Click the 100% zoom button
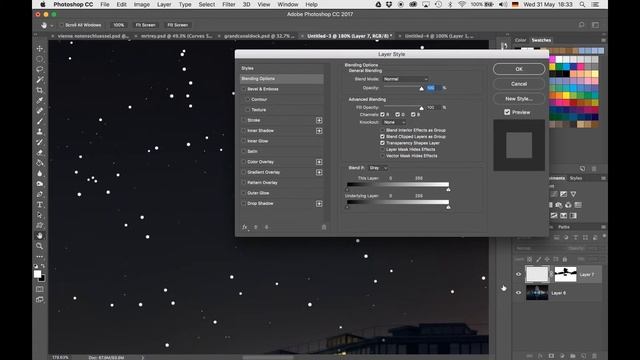Screen dimensions: 640x360 click(x=119, y=25)
